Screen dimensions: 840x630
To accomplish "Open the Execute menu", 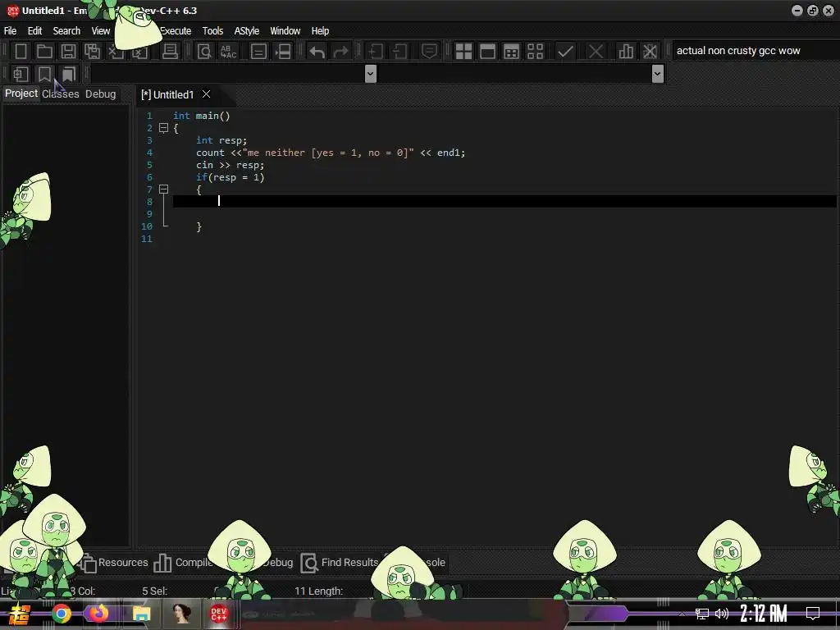I will click(x=176, y=31).
